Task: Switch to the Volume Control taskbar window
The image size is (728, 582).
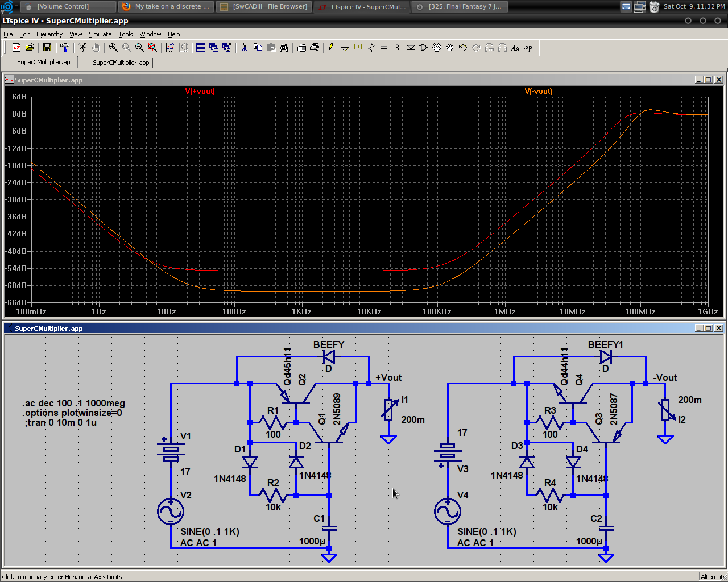Action: [x=67, y=7]
